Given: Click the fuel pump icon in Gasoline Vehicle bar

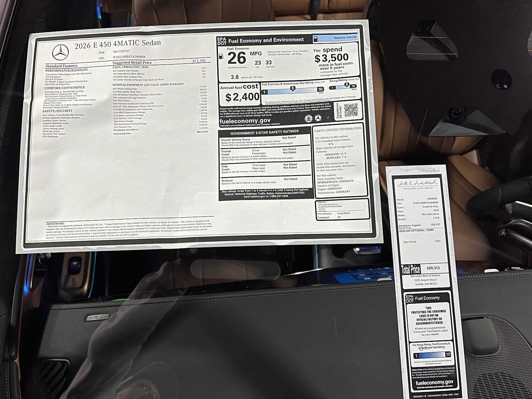Looking at the screenshot, I should pyautogui.click(x=316, y=39).
